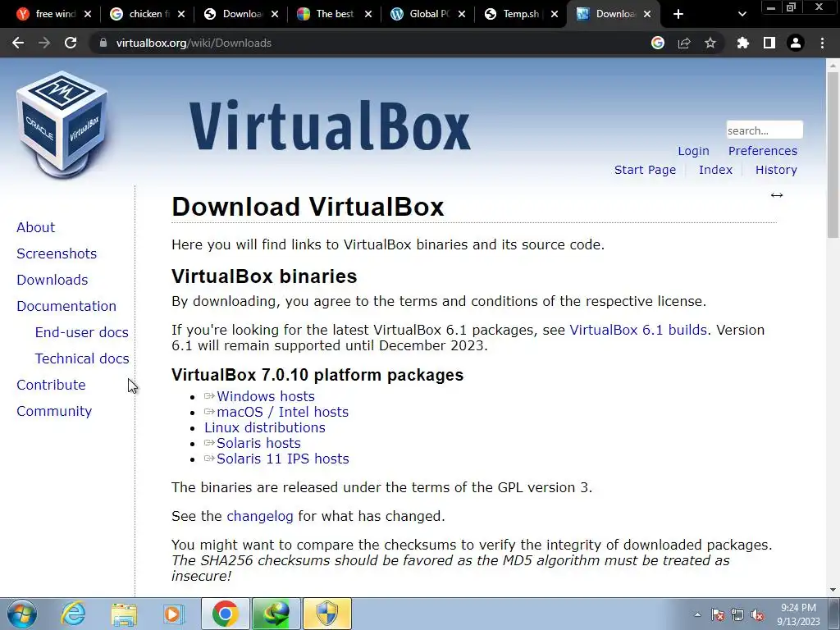The width and height of the screenshot is (840, 630).
Task: Go back to the previous page
Action: click(18, 43)
